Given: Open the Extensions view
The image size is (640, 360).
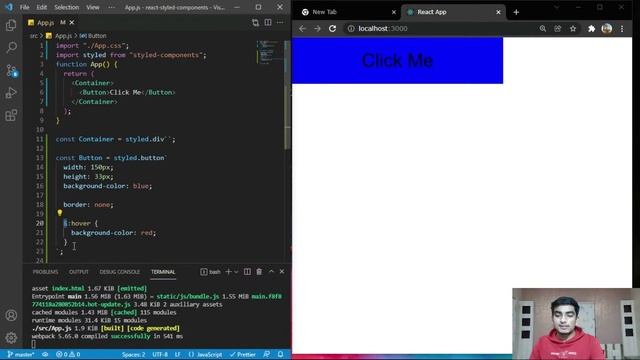Looking at the screenshot, I should 11,115.
